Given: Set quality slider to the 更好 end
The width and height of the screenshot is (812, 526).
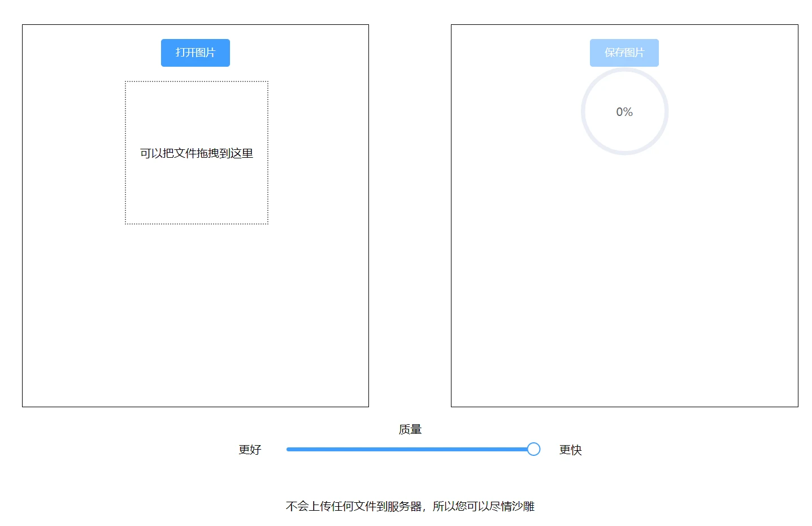Looking at the screenshot, I should pos(288,449).
